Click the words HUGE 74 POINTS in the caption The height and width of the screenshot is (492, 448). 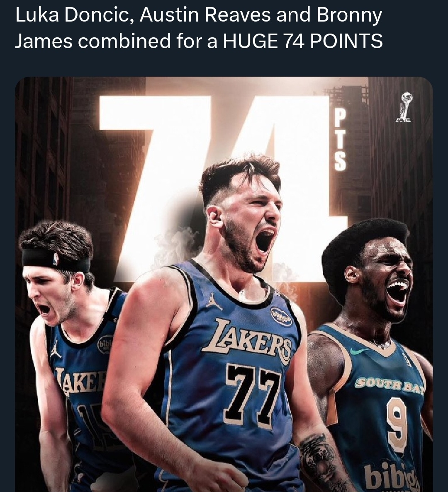(x=303, y=41)
